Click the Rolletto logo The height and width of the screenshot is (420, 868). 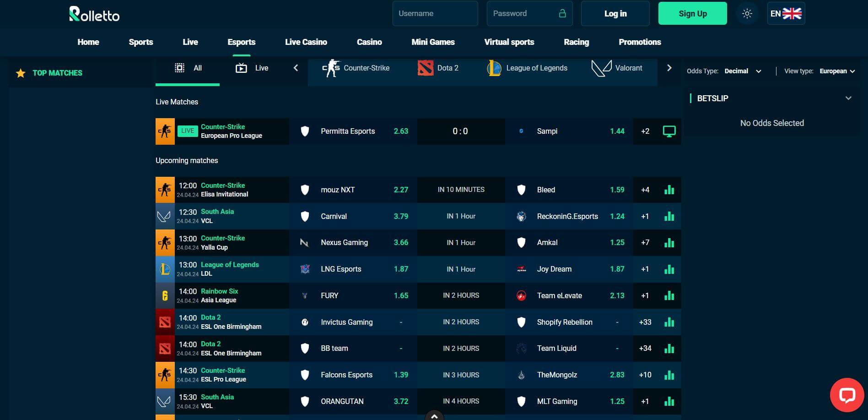click(94, 14)
